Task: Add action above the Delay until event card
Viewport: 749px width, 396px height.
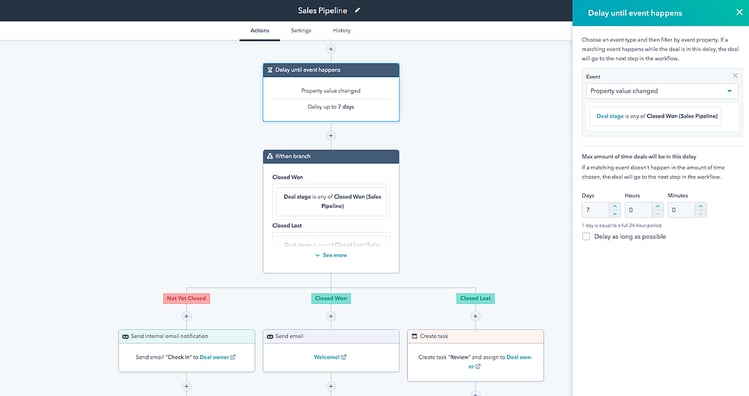Action: [x=331, y=49]
